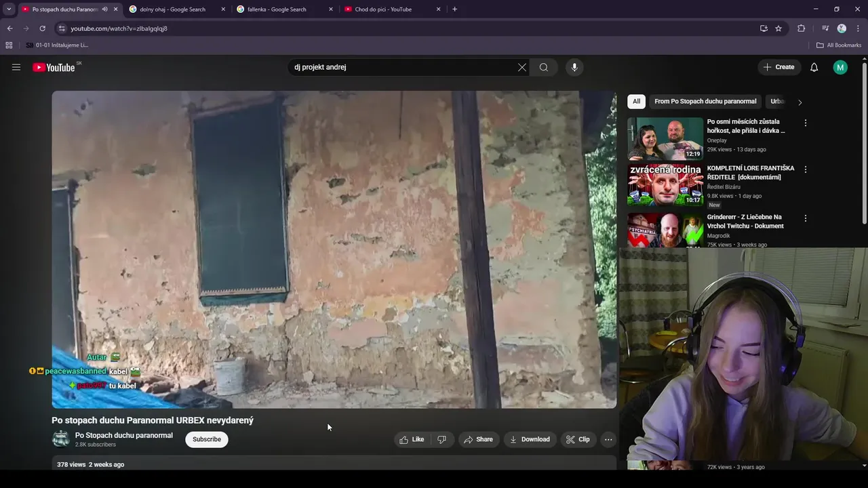This screenshot has width=868, height=488.
Task: Clear the search box with the X
Action: click(x=522, y=67)
